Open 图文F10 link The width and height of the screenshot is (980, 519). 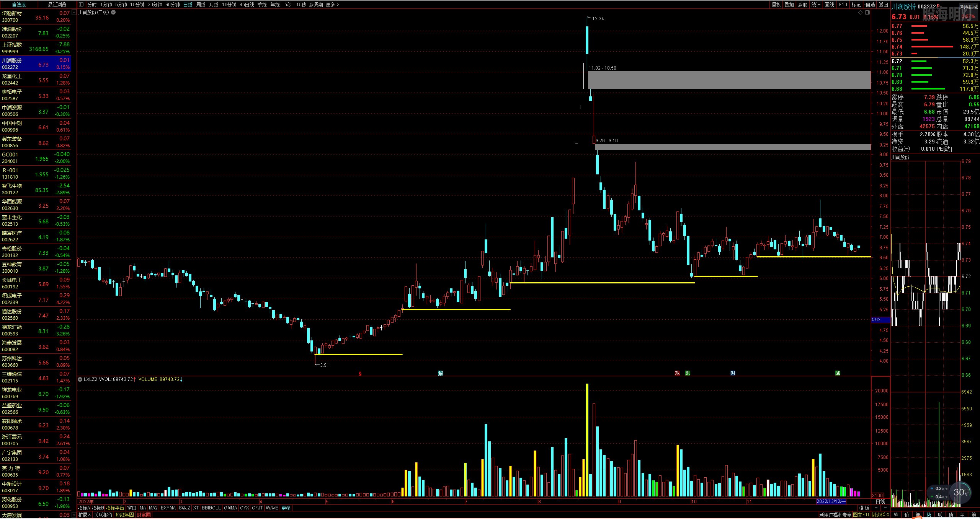862,515
